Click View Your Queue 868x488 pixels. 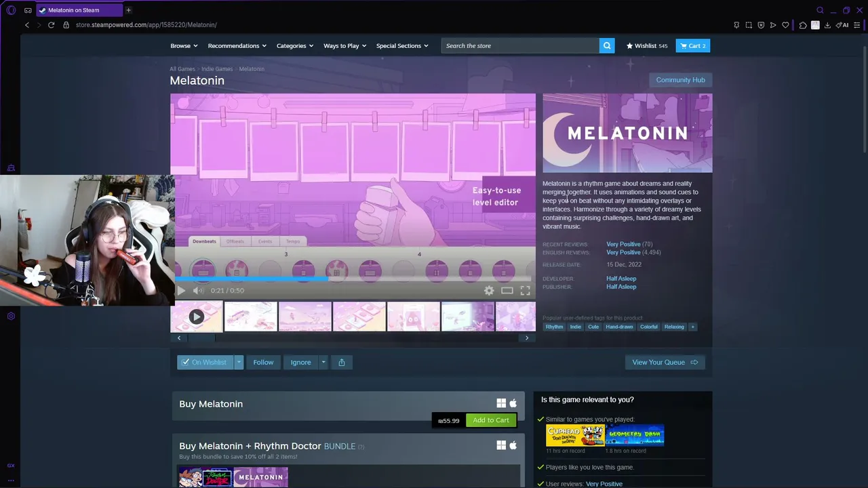click(665, 363)
